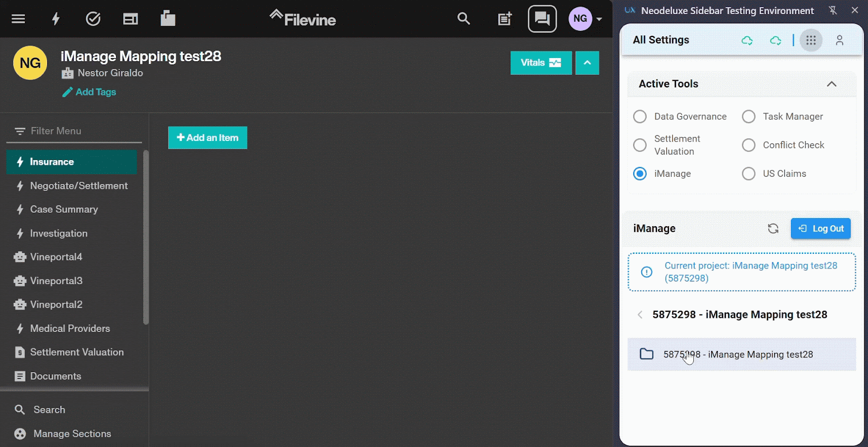The width and height of the screenshot is (868, 447).
Task: Open the 5875298 iManage Mapping test28 folder
Action: (742, 354)
